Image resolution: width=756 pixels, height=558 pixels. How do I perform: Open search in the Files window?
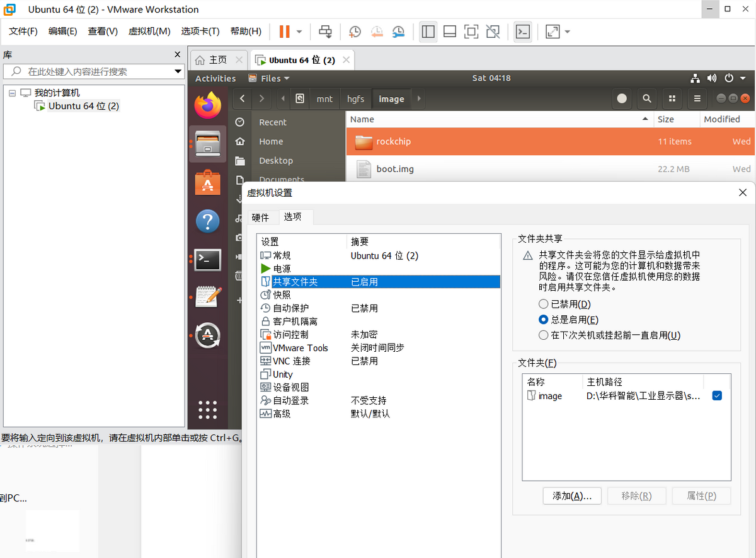point(646,99)
